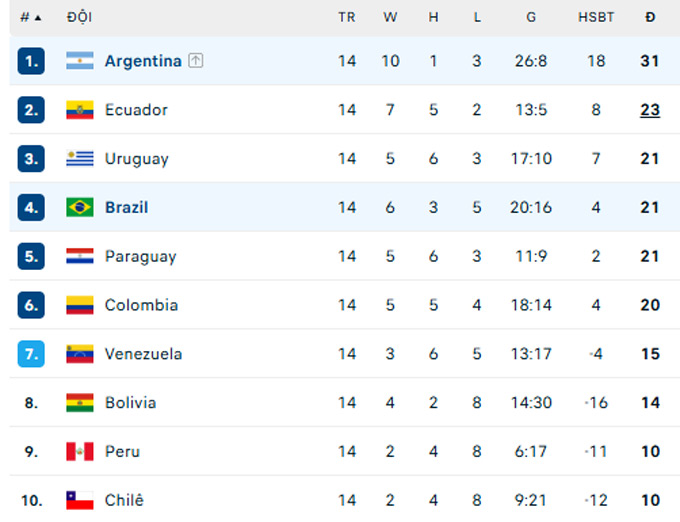The image size is (680, 522).
Task: Click the Ecuador flag icon
Action: coord(80,110)
